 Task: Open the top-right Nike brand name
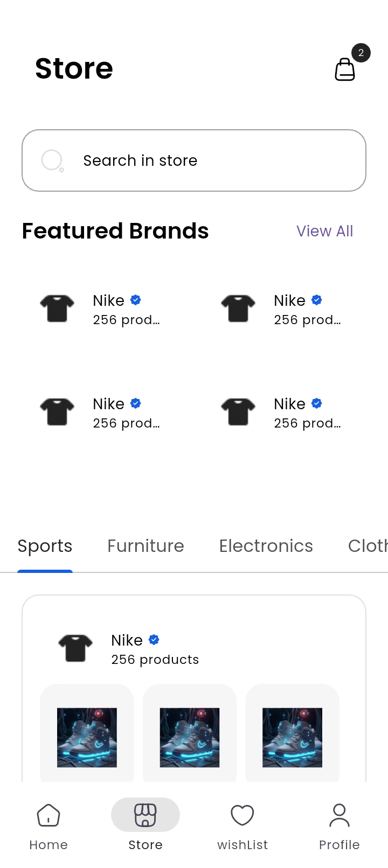290,300
